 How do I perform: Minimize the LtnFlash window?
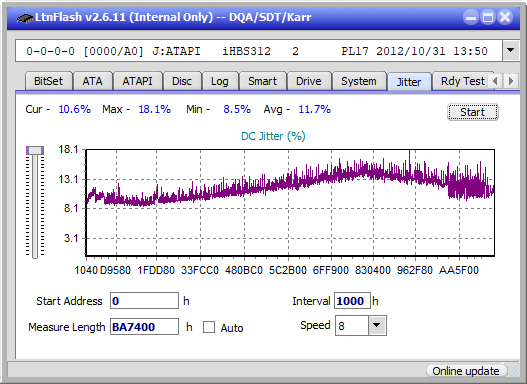[x=471, y=17]
